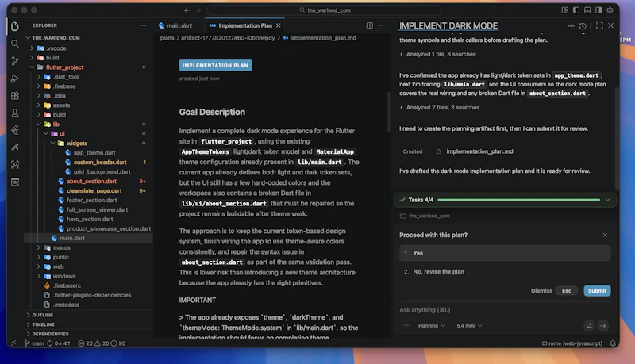Screen dimensions: 635x364
Task: Click the sync changes indicator in status bar
Action: (x=59, y=343)
